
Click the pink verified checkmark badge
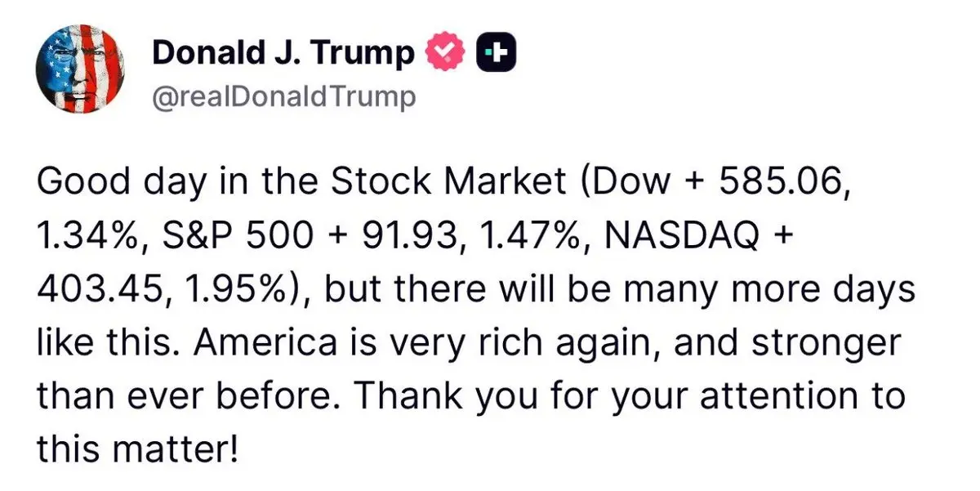click(445, 52)
